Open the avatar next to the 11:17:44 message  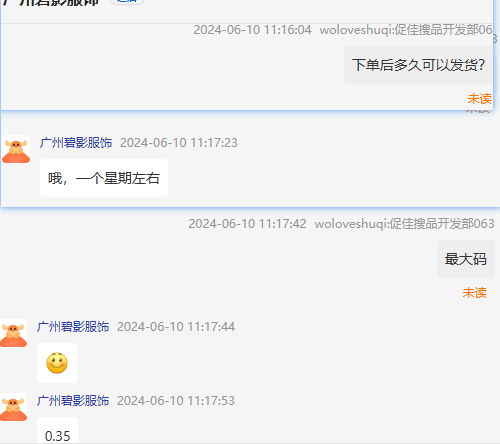(13, 333)
